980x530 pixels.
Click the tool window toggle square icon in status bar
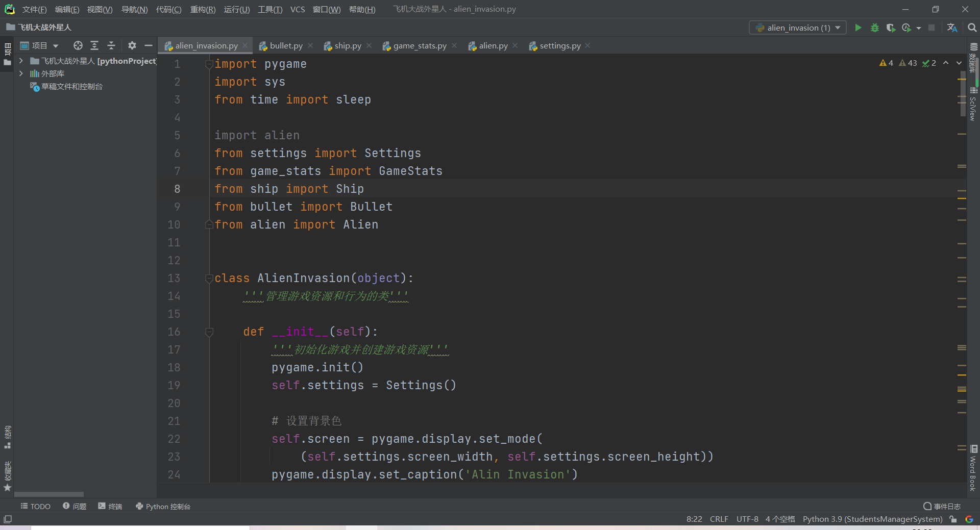[x=8, y=519]
